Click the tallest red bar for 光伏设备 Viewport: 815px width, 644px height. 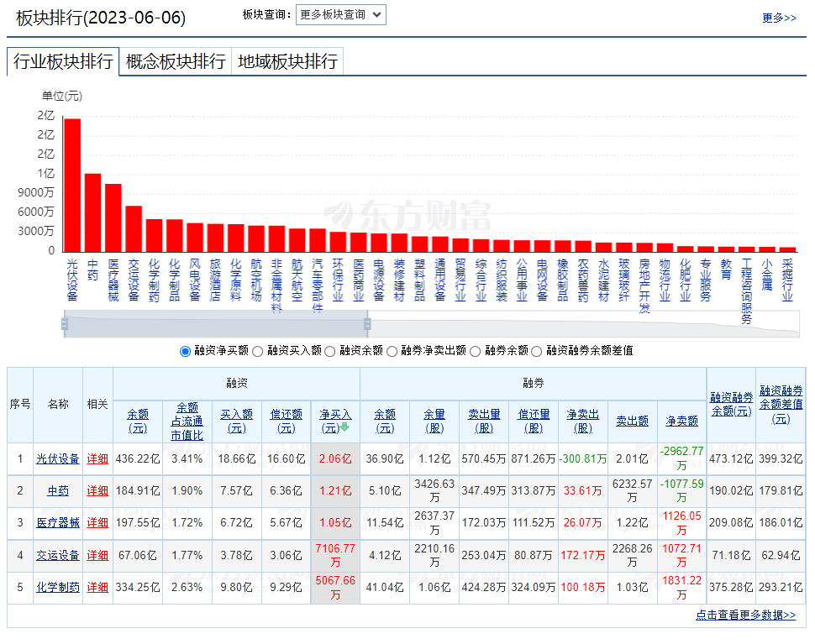[x=72, y=185]
